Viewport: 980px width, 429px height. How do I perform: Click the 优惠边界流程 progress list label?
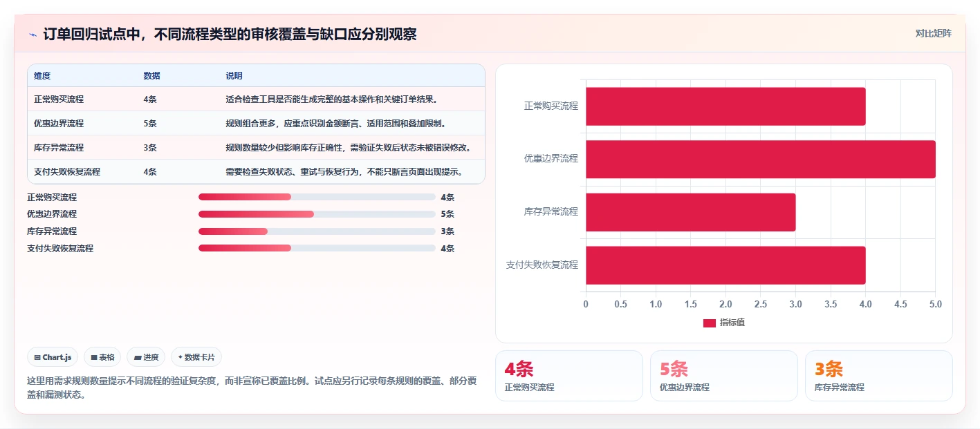point(52,214)
